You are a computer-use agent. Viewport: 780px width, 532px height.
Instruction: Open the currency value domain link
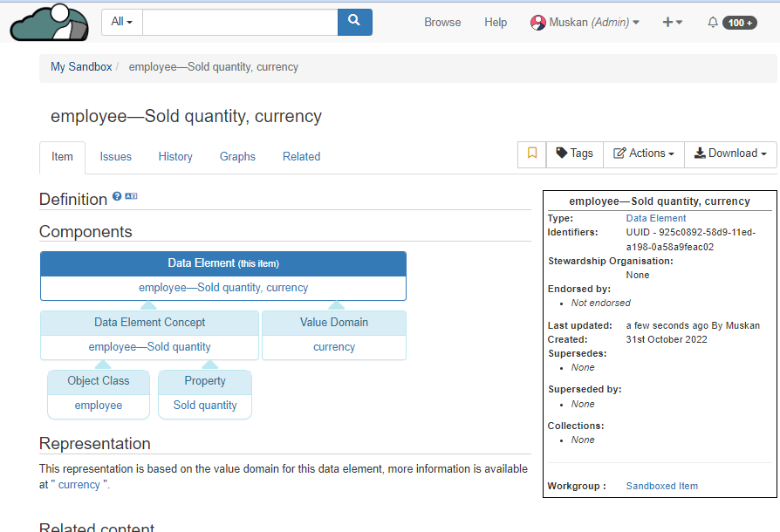[334, 347]
